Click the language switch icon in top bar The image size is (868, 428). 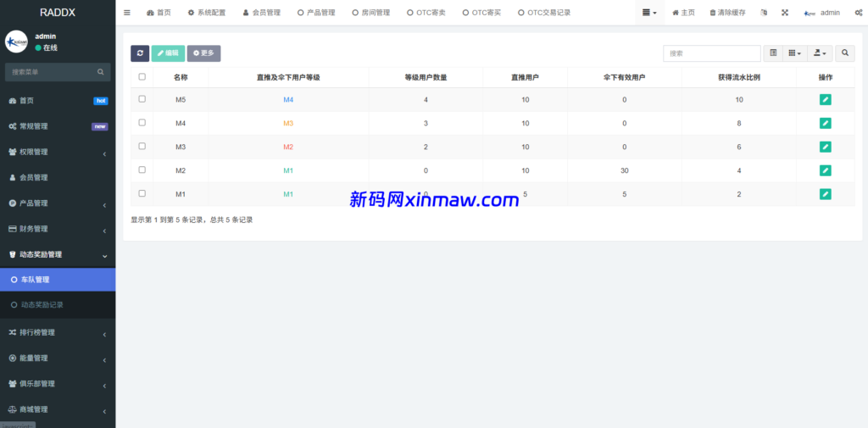764,13
